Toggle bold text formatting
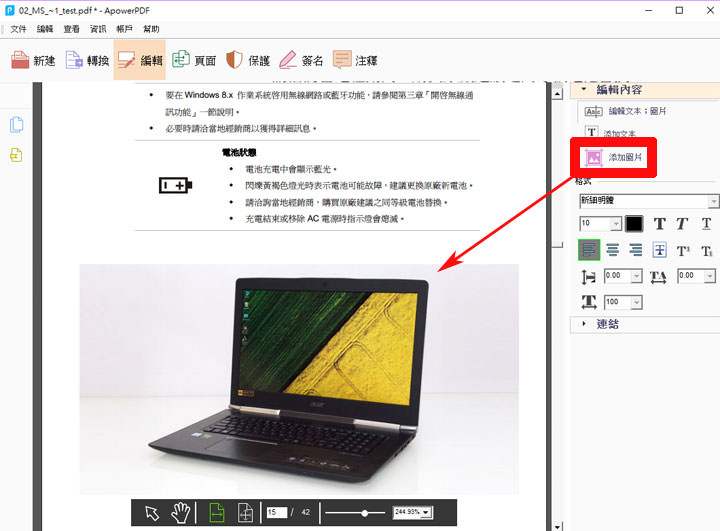Screen dimensions: 720x531 point(659,224)
